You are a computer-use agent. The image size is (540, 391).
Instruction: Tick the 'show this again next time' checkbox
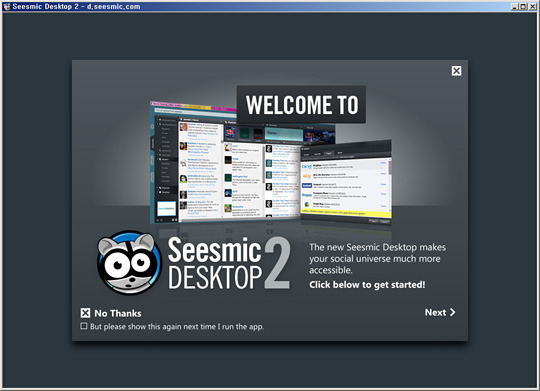coord(84,326)
